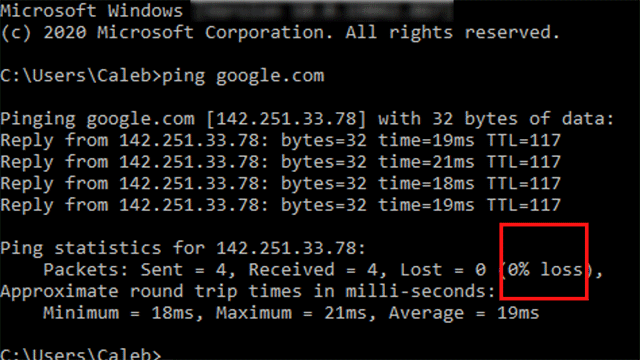Click the red-boxed 0% loss text
The height and width of the screenshot is (360, 640).
coord(546,270)
